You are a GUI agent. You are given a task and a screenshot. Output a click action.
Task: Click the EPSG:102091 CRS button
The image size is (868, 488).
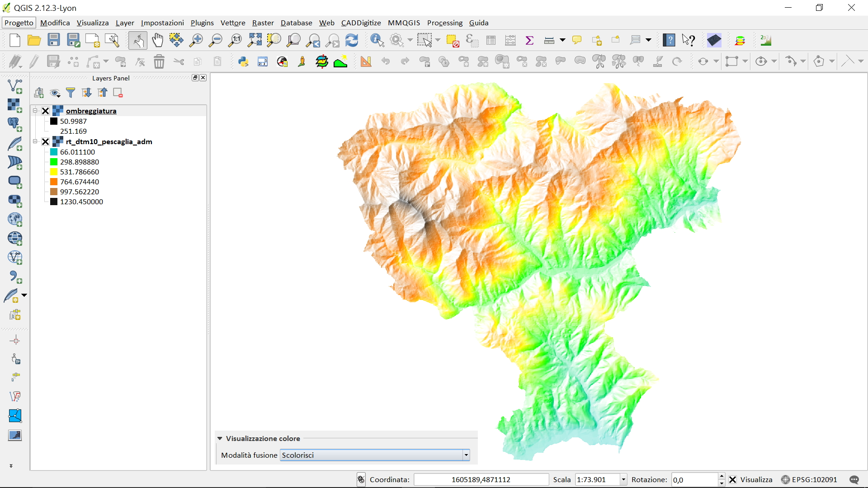[x=809, y=479]
